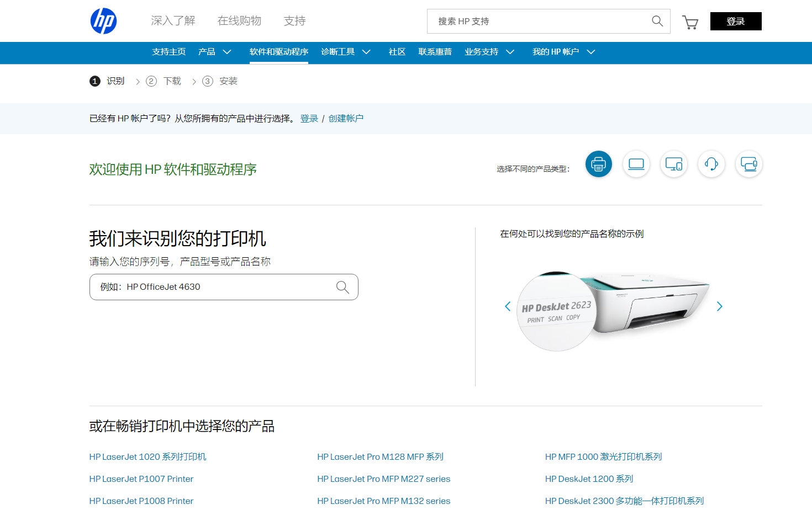Image resolution: width=812 pixels, height=510 pixels.
Task: Select the laptop product type icon
Action: click(x=636, y=164)
